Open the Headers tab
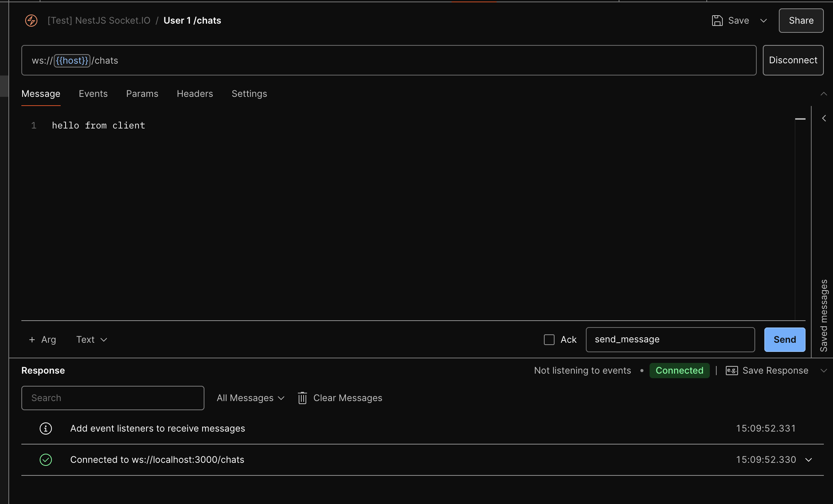The image size is (833, 504). pyautogui.click(x=195, y=94)
